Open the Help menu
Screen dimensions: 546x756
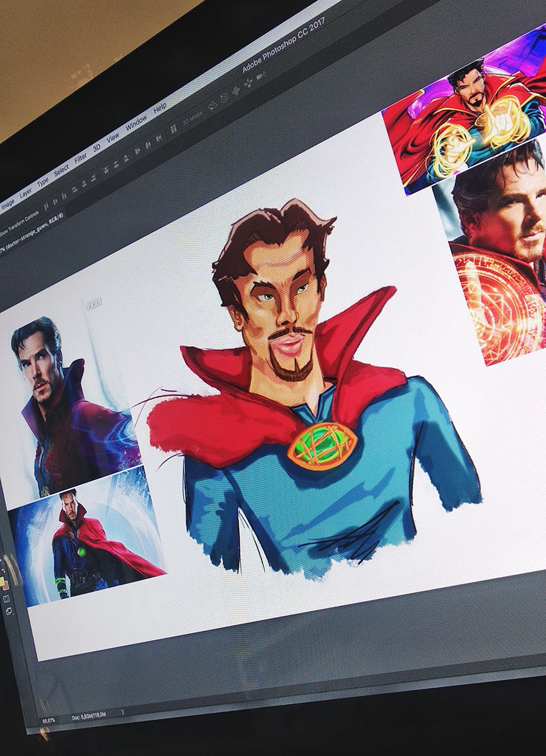coord(160,107)
